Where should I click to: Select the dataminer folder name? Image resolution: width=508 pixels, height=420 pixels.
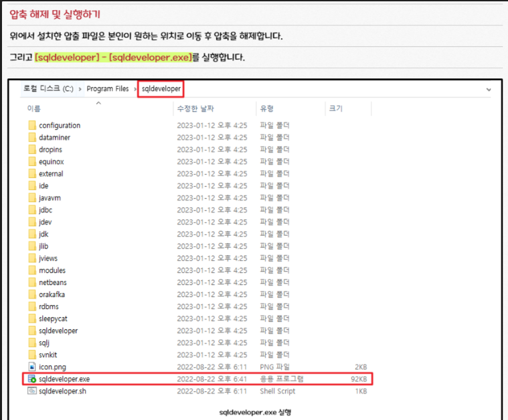click(x=54, y=137)
